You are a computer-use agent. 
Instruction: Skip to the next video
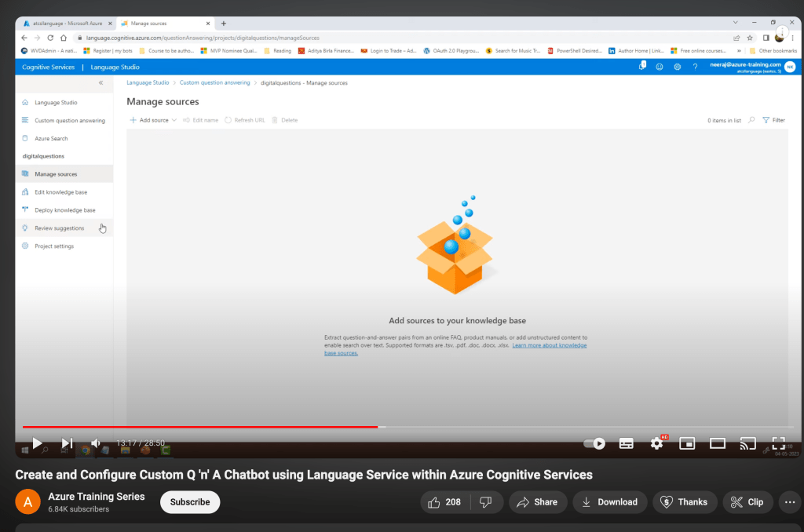click(68, 443)
